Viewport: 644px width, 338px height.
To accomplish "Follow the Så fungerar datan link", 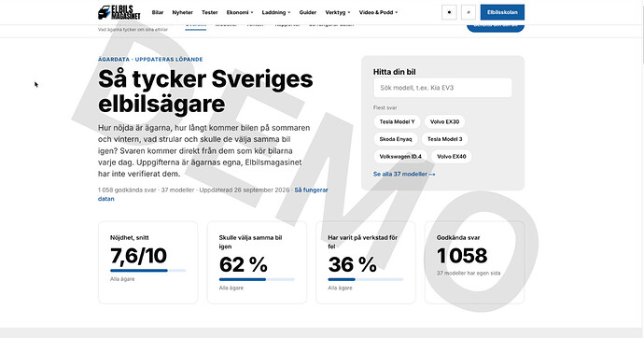I will click(x=213, y=194).
